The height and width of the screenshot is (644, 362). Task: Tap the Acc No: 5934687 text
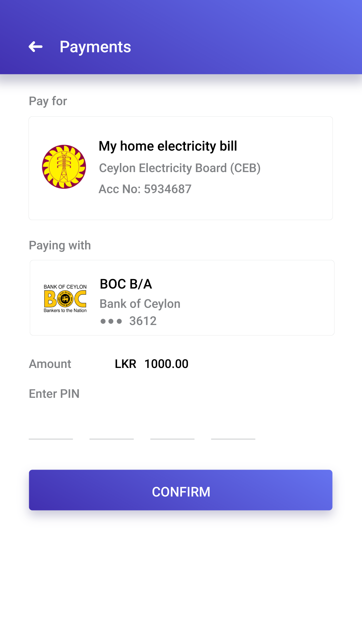click(x=145, y=189)
